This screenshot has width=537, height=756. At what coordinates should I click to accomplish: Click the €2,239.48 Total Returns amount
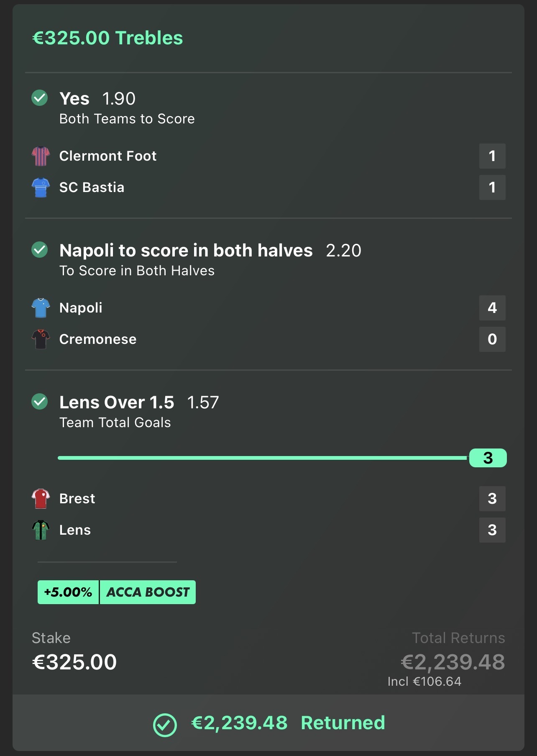(x=453, y=662)
